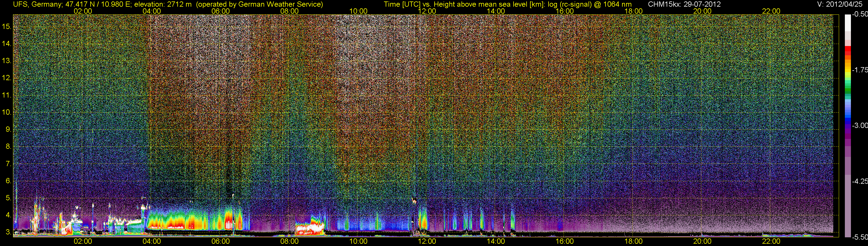Select "22:00" on the top time axis
The height and width of the screenshot is (246, 868).
pos(771,11)
